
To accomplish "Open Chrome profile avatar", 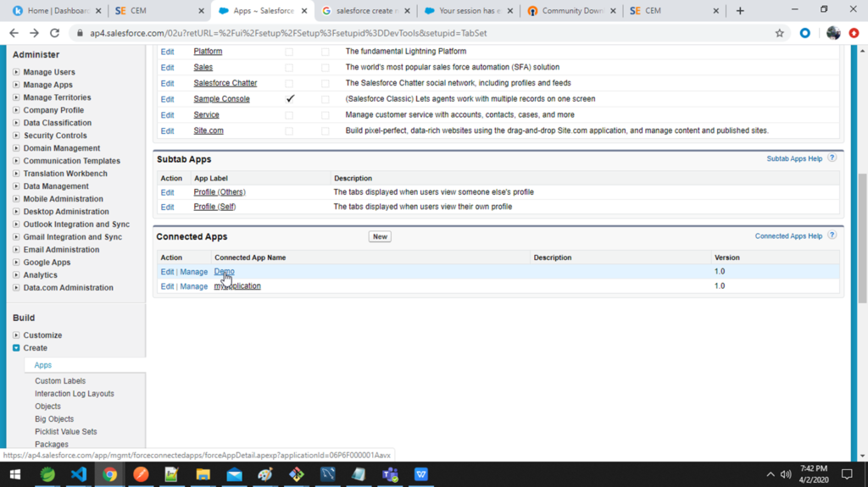I will pyautogui.click(x=833, y=33).
